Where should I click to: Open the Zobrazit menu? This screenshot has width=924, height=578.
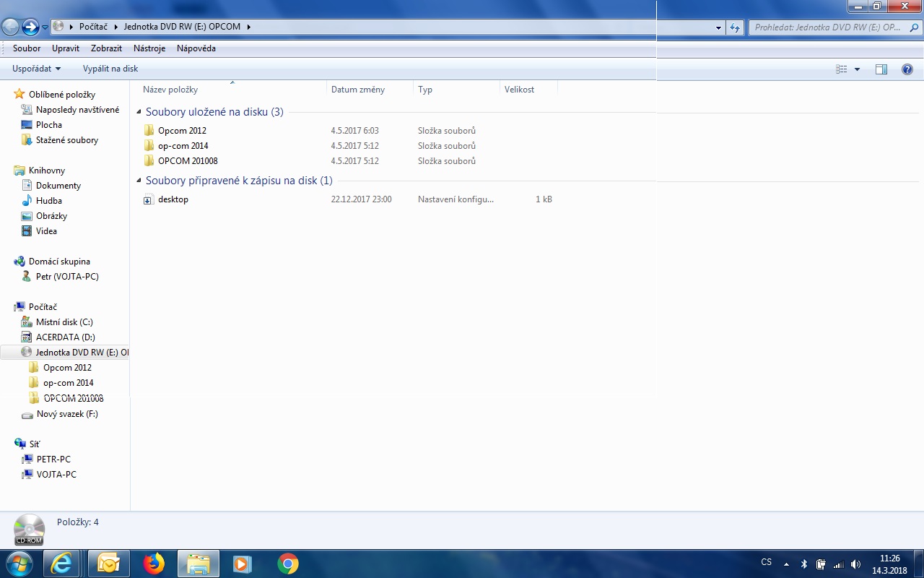coord(106,48)
